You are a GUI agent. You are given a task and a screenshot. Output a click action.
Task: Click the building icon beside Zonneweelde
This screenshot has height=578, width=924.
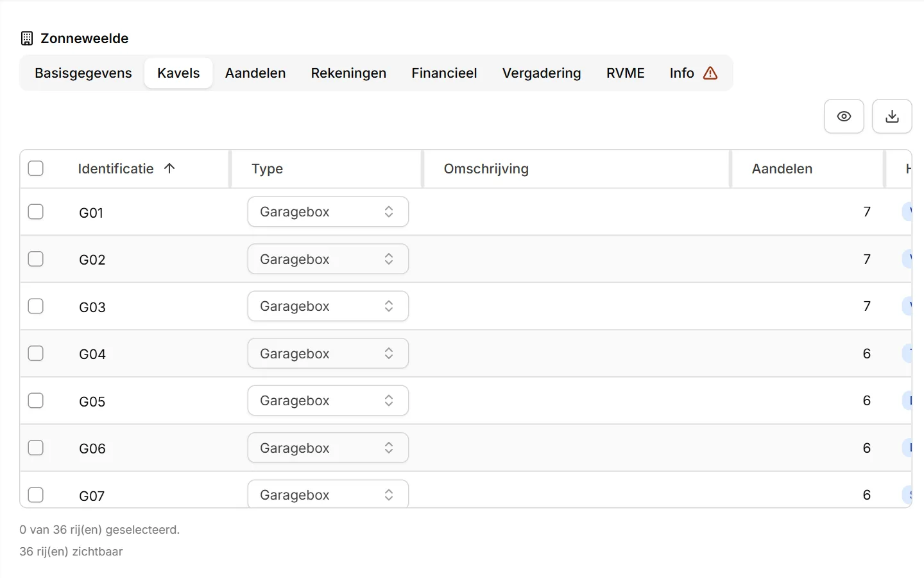[27, 39]
